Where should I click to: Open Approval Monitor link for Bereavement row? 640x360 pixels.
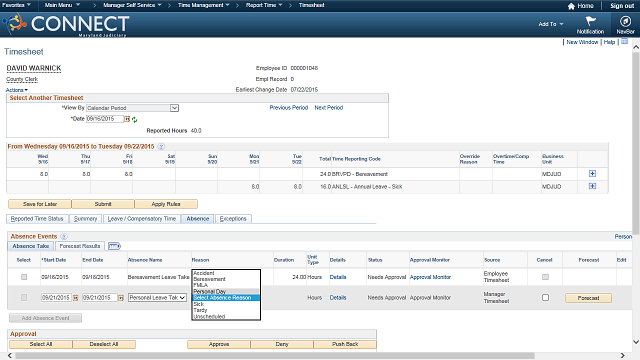tap(430, 277)
